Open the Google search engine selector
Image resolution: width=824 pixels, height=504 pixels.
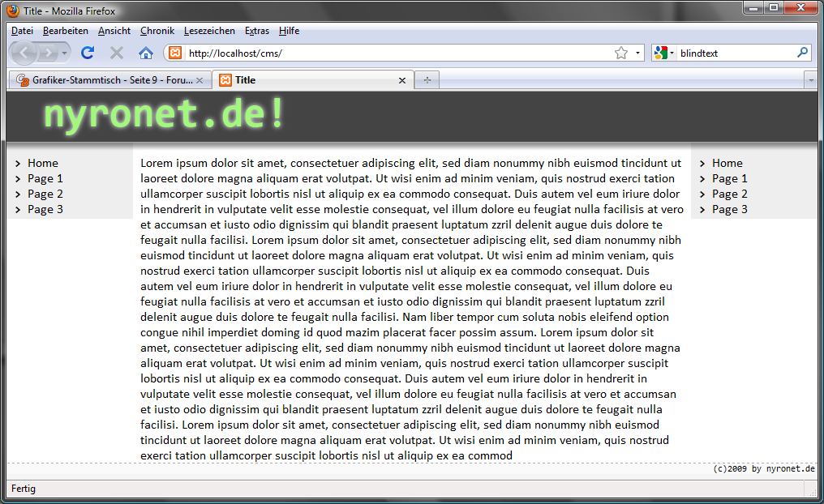click(663, 53)
